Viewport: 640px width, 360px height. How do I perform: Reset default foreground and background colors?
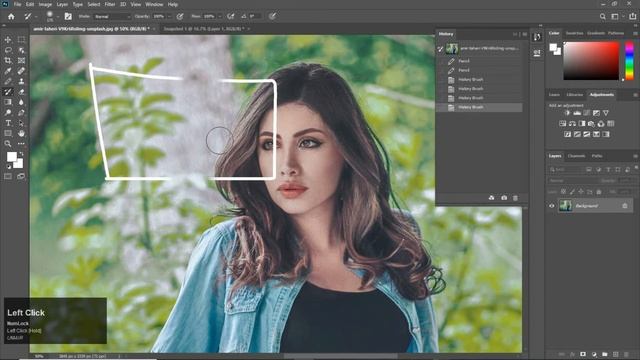(9, 167)
